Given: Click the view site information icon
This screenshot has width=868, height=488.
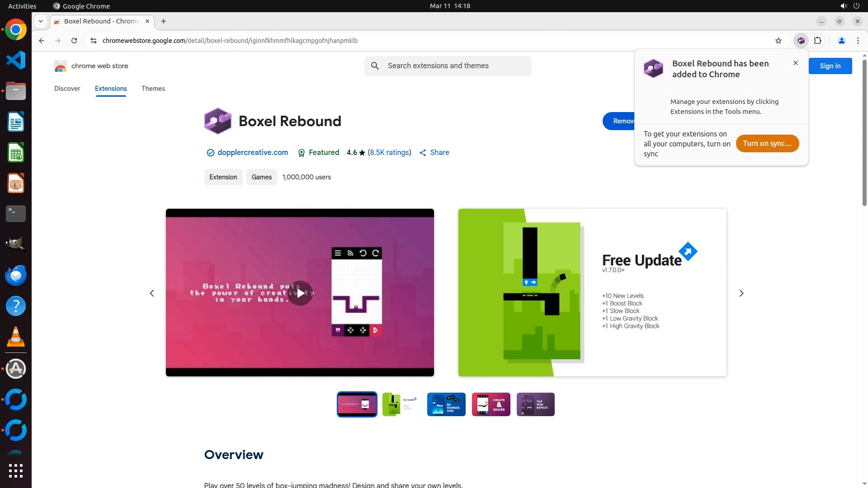Looking at the screenshot, I should pyautogui.click(x=94, y=41).
